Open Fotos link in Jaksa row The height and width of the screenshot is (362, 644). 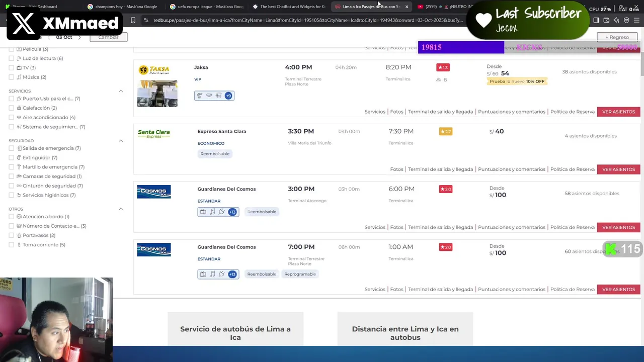(x=396, y=112)
